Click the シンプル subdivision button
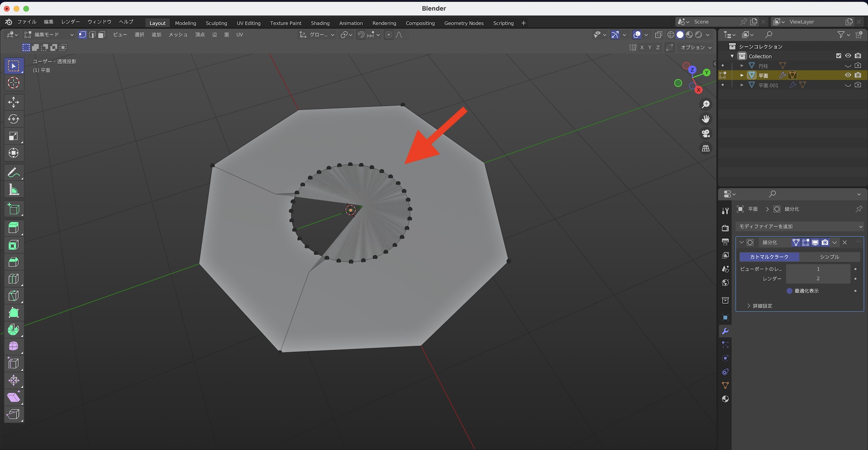Screen dimensions: 868x450 coord(829,257)
